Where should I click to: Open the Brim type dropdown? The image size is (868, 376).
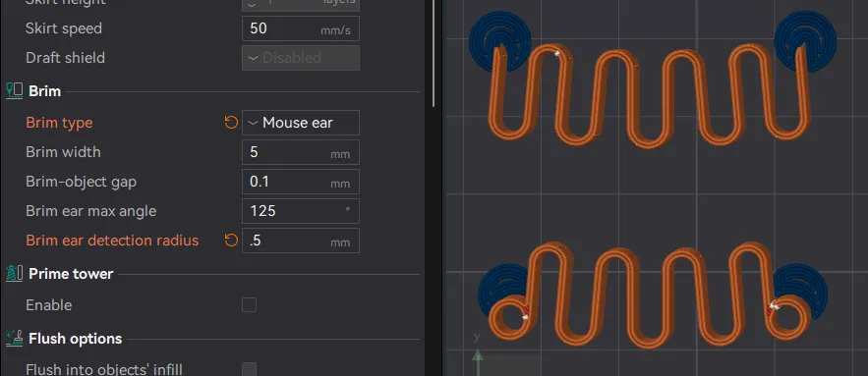tap(301, 123)
